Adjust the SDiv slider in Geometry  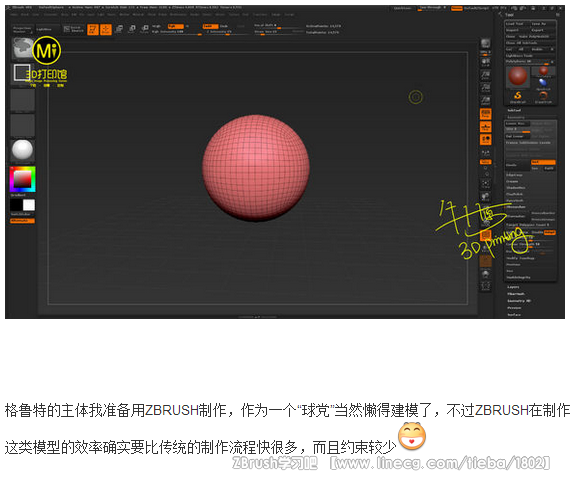click(517, 130)
